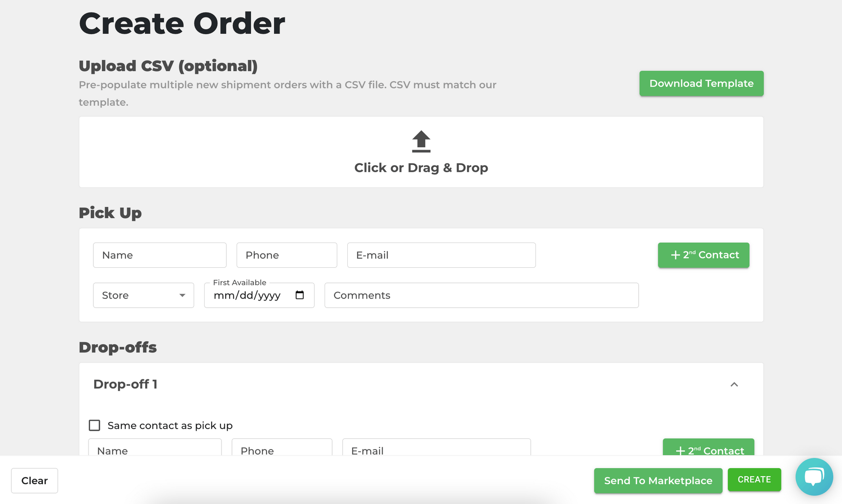The width and height of the screenshot is (842, 504).
Task: Select the Drop-off 1 E-mail field
Action: pos(437,451)
